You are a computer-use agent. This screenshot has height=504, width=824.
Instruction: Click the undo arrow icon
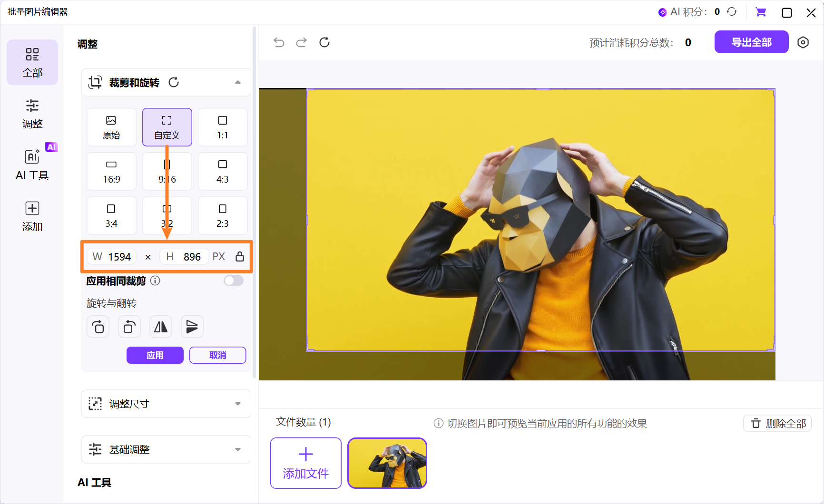pyautogui.click(x=279, y=42)
